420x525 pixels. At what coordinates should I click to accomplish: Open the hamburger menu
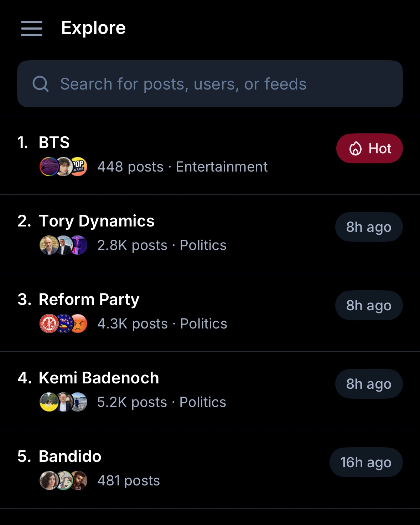pos(32,28)
